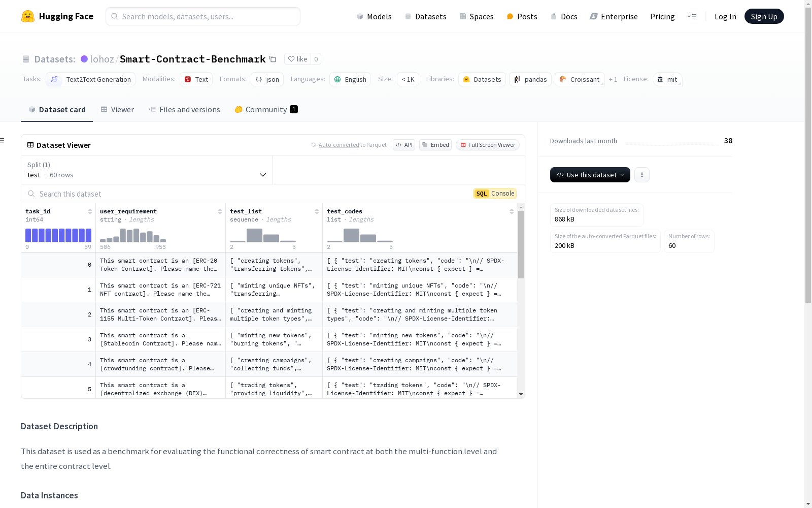The image size is (812, 508).
Task: Click the < 1K size tag
Action: pos(408,79)
